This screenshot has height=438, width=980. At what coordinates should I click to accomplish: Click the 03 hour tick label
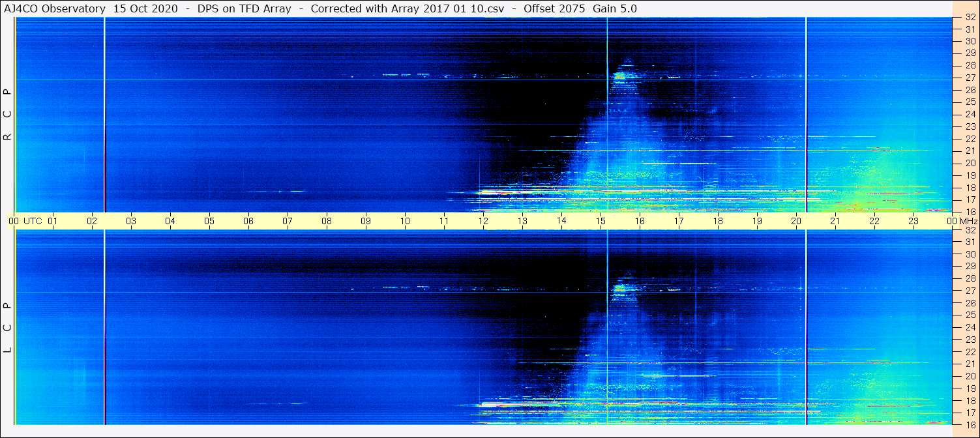[131, 221]
